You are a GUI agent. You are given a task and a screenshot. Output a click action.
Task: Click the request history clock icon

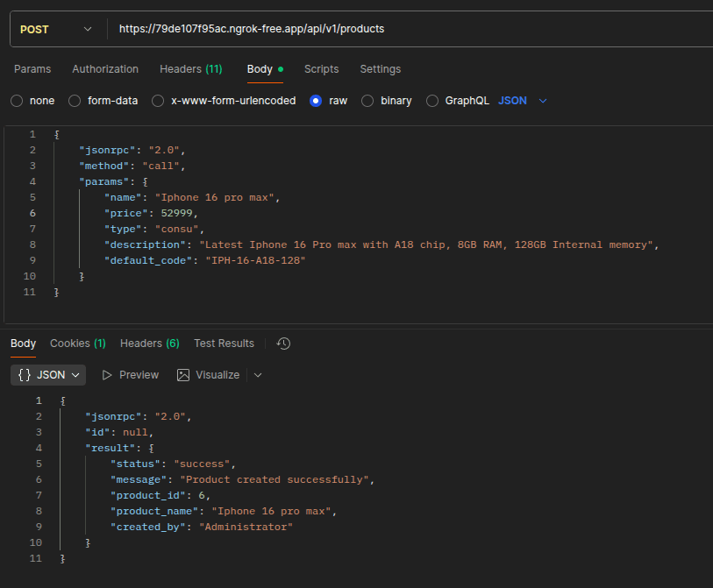pyautogui.click(x=282, y=344)
